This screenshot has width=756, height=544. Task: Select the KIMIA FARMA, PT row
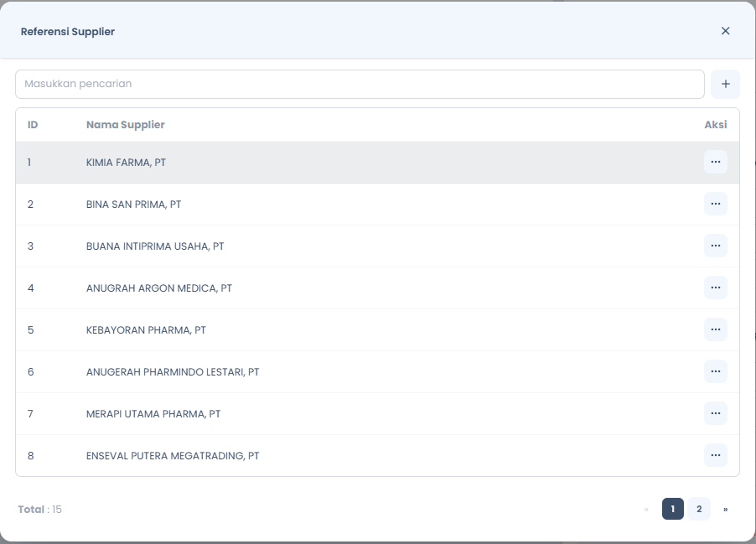377,163
